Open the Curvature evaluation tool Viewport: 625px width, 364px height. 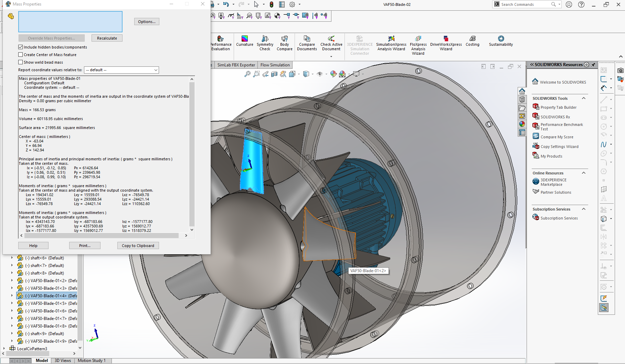click(245, 41)
